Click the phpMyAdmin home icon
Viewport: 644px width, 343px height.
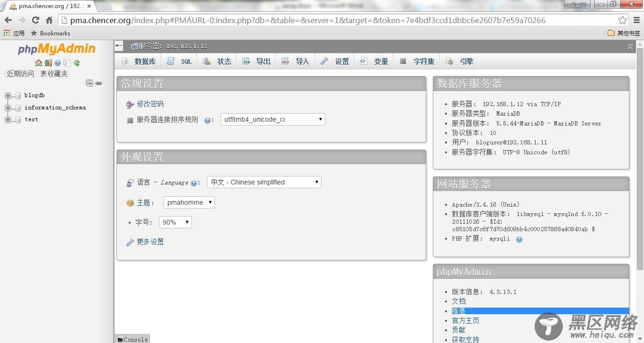(39, 63)
